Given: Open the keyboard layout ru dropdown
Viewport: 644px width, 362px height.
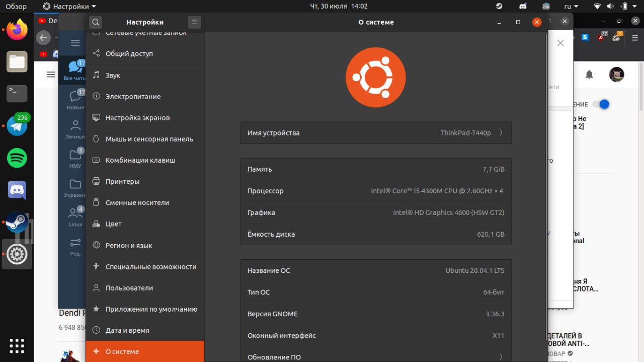Looking at the screenshot, I should [x=573, y=7].
